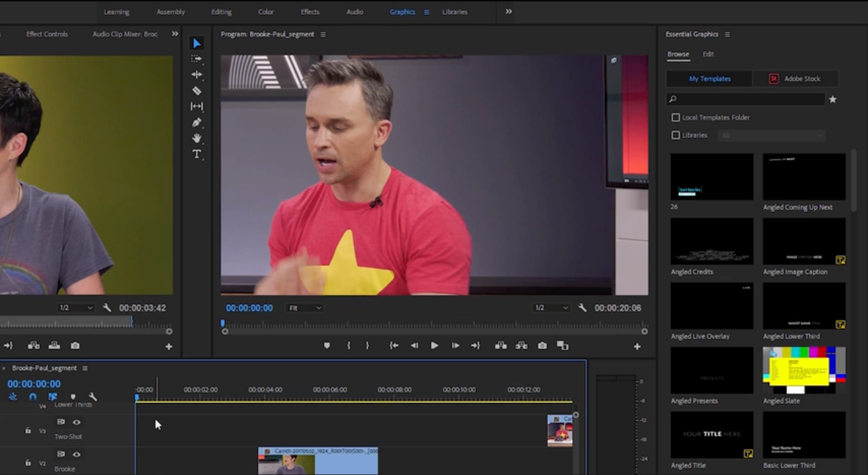
Task: Select the Angled Slate template thumbnail
Action: click(804, 370)
